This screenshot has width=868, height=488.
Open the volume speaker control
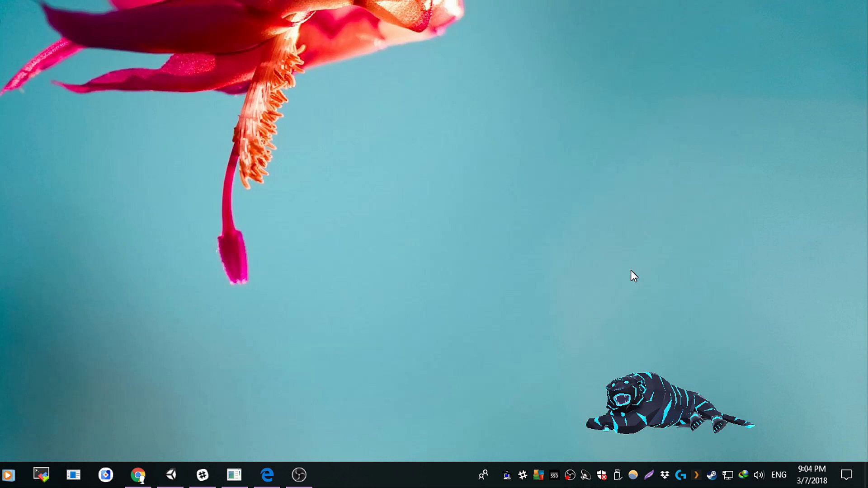(x=759, y=475)
